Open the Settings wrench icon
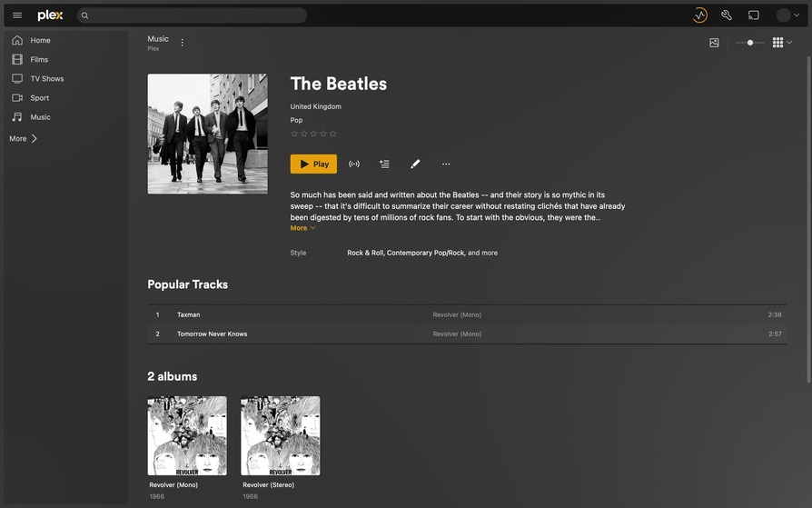 point(727,15)
